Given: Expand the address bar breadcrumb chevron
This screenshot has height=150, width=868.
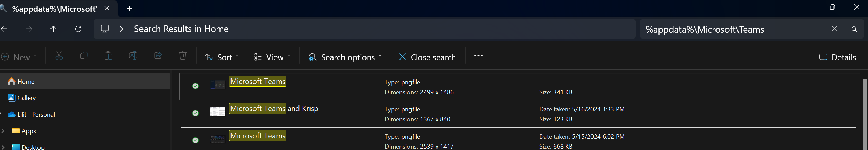Looking at the screenshot, I should pyautogui.click(x=121, y=29).
